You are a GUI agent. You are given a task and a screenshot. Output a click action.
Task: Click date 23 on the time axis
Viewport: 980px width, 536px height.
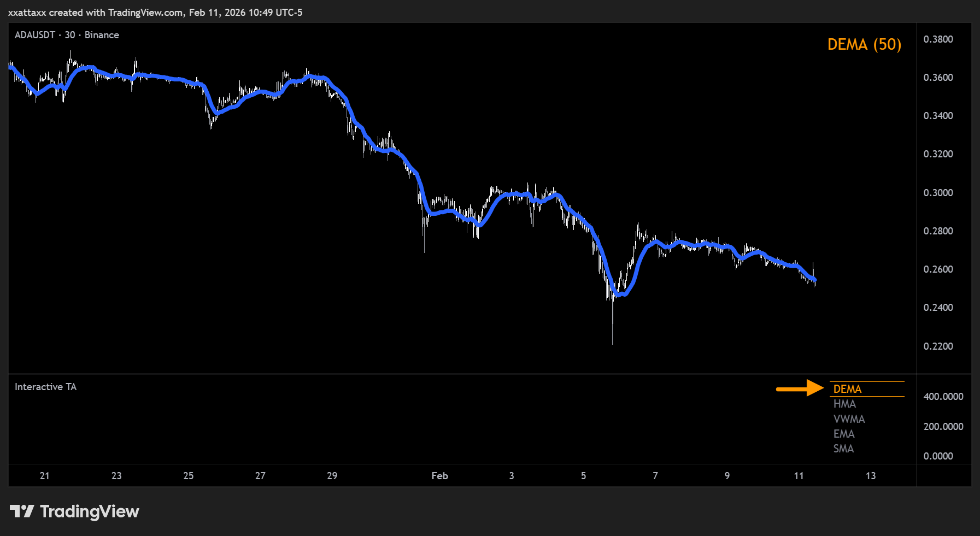point(116,476)
